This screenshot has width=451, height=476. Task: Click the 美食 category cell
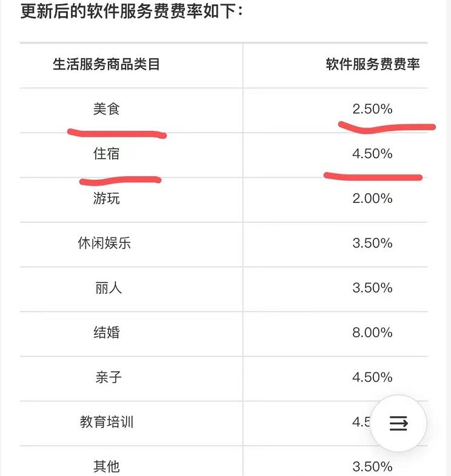click(x=106, y=109)
